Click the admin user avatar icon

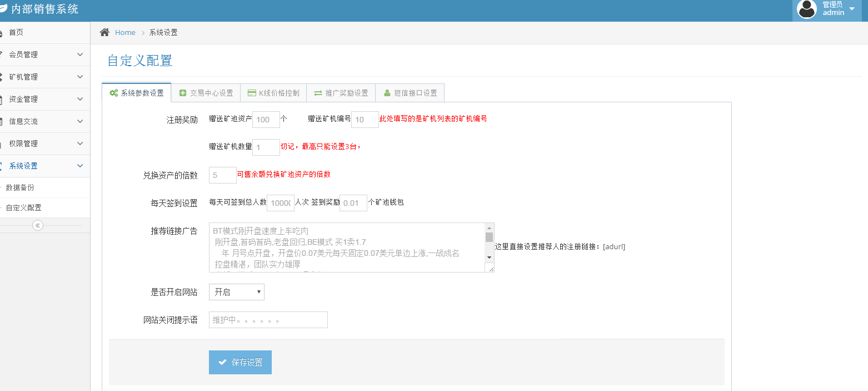click(x=807, y=9)
